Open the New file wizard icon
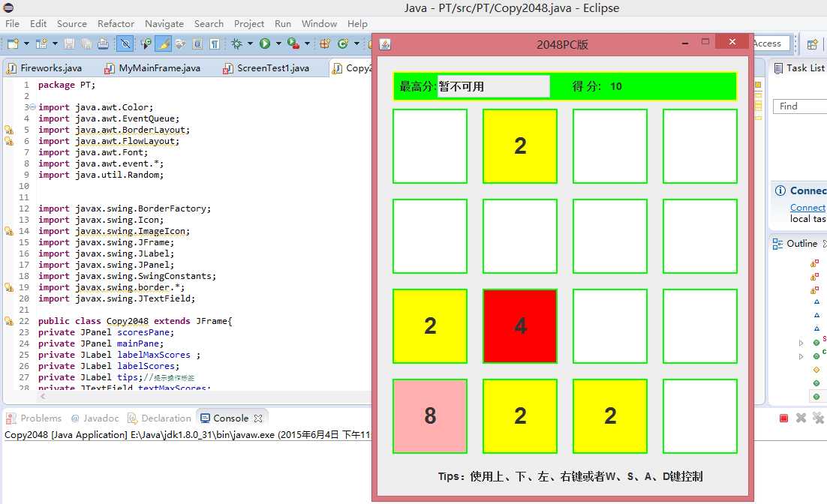This screenshot has width=827, height=504. coord(14,43)
